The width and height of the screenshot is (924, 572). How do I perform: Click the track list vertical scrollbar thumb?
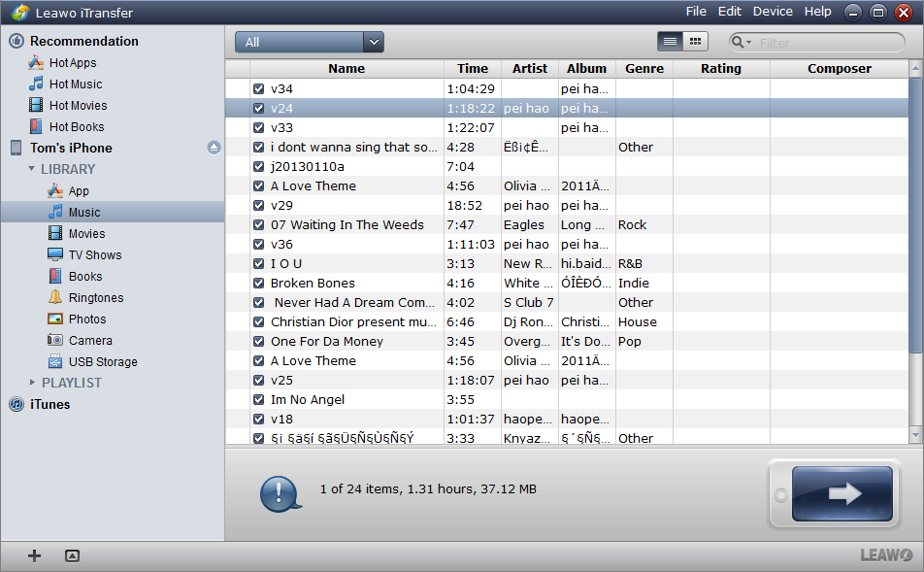coord(915,217)
